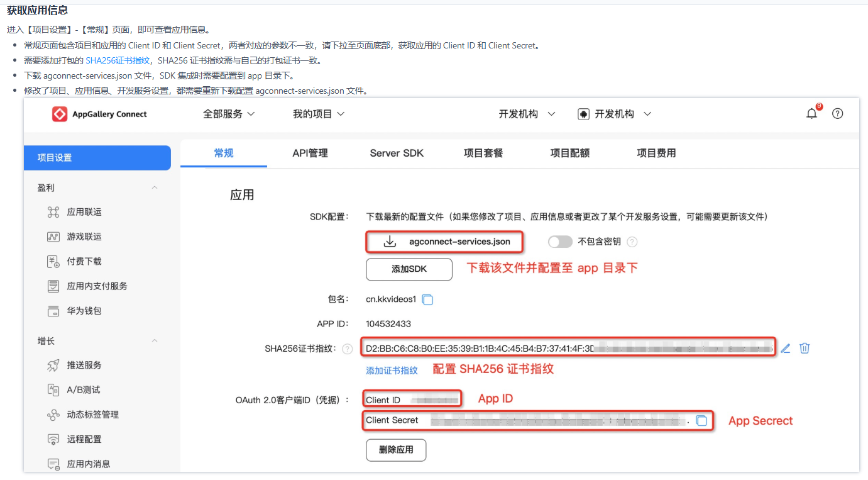Image resolution: width=868 pixels, height=480 pixels.
Task: Click the AppGallery Connect logo icon
Action: pyautogui.click(x=60, y=114)
